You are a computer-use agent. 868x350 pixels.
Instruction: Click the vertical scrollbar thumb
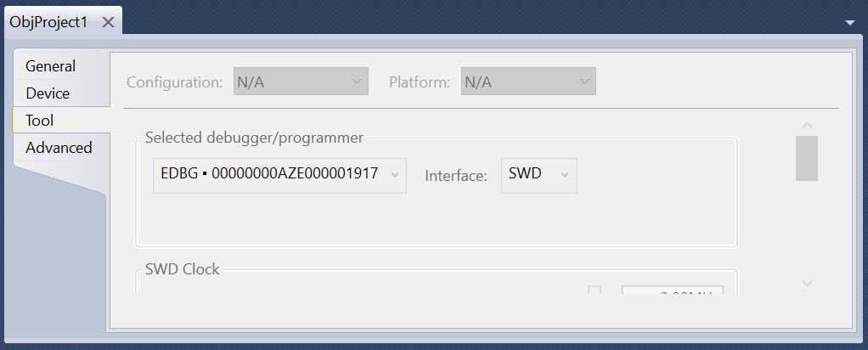coord(807,158)
